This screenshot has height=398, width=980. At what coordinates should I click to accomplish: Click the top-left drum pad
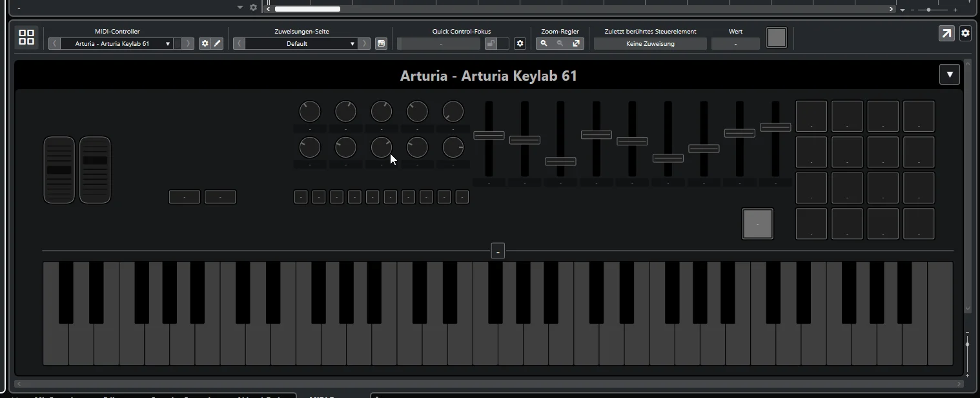click(x=812, y=116)
